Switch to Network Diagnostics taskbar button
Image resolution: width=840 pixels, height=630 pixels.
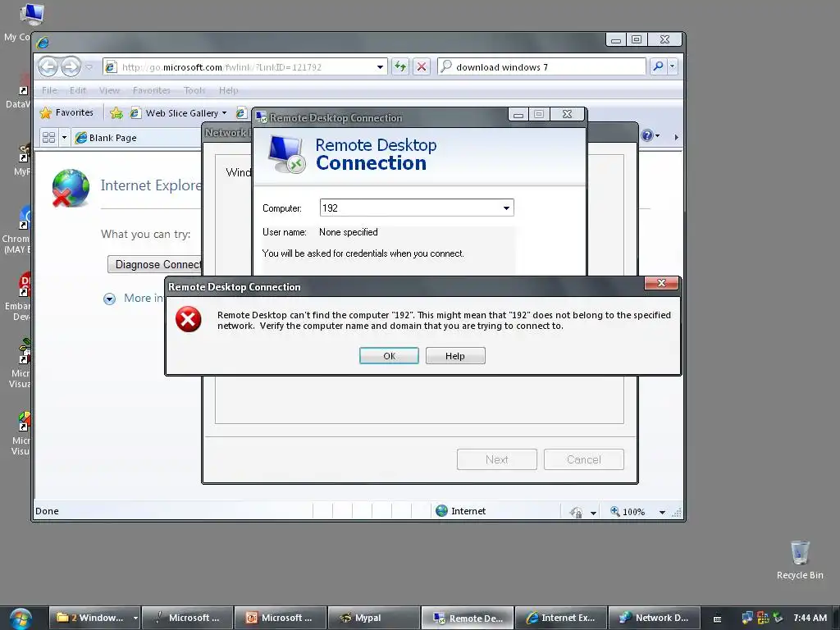[654, 618]
